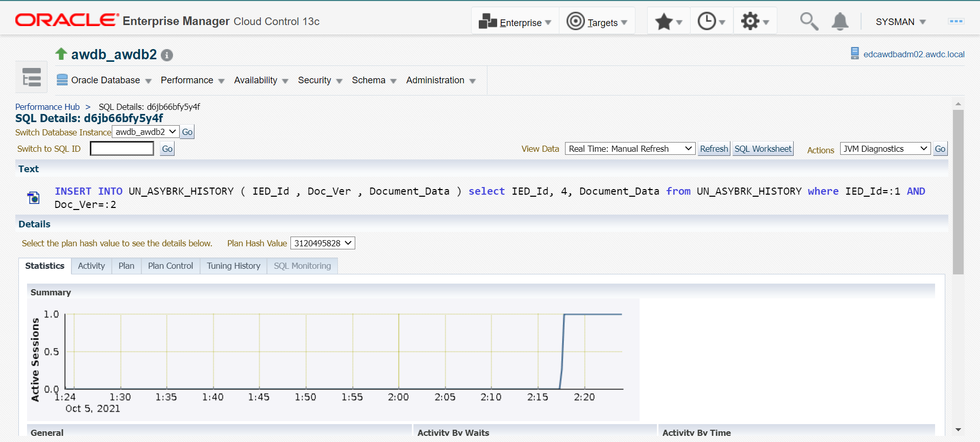Image resolution: width=980 pixels, height=442 pixels.
Task: Open SQL Worksheet
Action: pyautogui.click(x=763, y=149)
